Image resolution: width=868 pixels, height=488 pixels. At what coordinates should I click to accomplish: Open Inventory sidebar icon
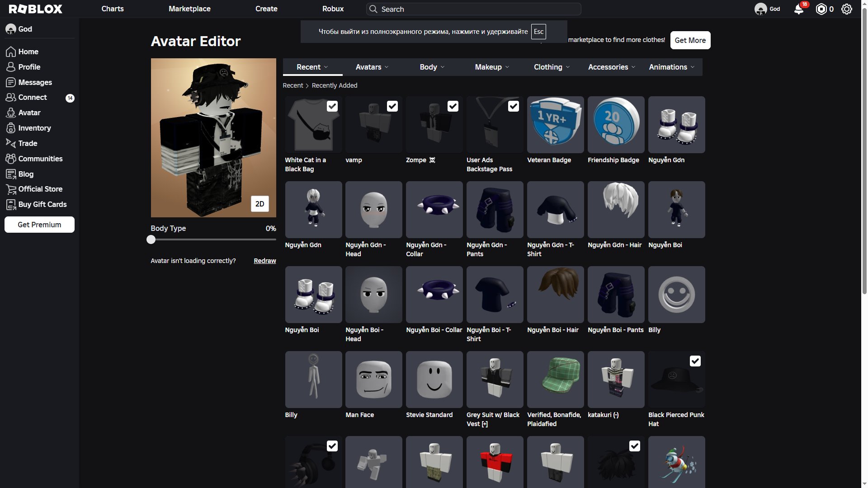[x=11, y=128]
